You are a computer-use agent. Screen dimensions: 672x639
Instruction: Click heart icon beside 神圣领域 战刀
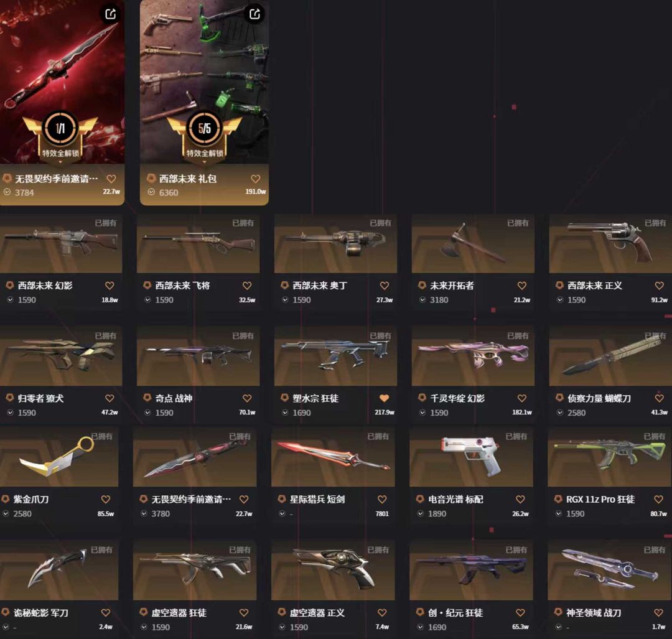click(x=658, y=613)
